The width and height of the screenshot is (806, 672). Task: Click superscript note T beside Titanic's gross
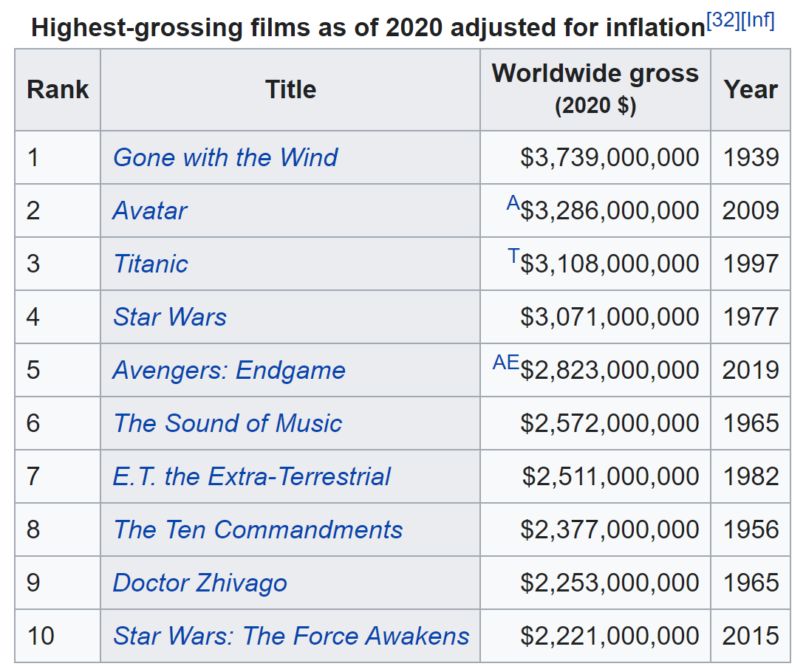[513, 256]
